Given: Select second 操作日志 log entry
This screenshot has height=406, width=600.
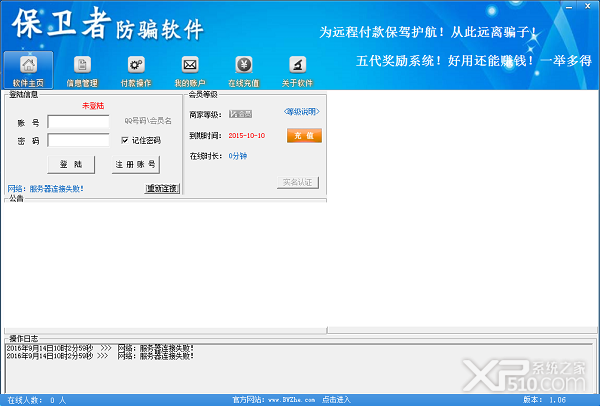Looking at the screenshot, I should point(100,356).
